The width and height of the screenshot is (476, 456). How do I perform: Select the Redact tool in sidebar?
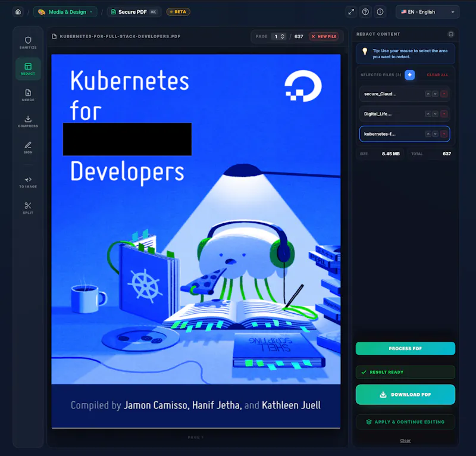pos(28,69)
